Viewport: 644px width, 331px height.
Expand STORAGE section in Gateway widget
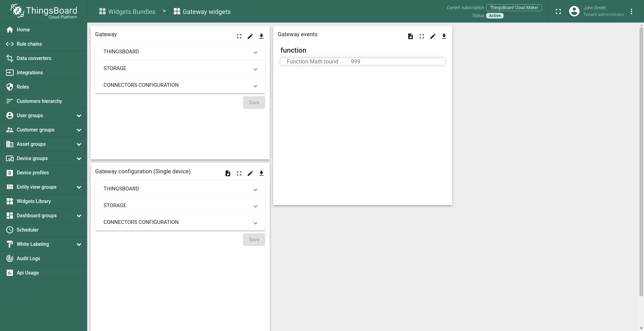(180, 68)
